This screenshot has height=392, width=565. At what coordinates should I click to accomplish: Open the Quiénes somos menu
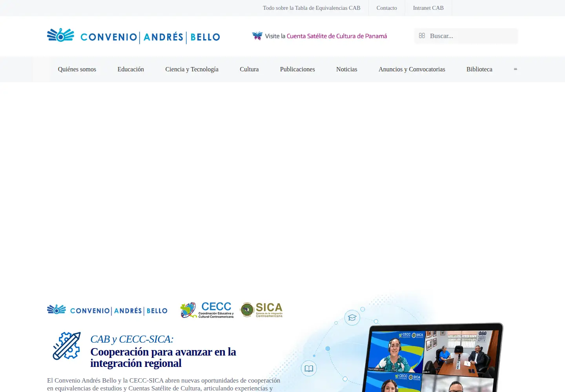[x=77, y=69]
